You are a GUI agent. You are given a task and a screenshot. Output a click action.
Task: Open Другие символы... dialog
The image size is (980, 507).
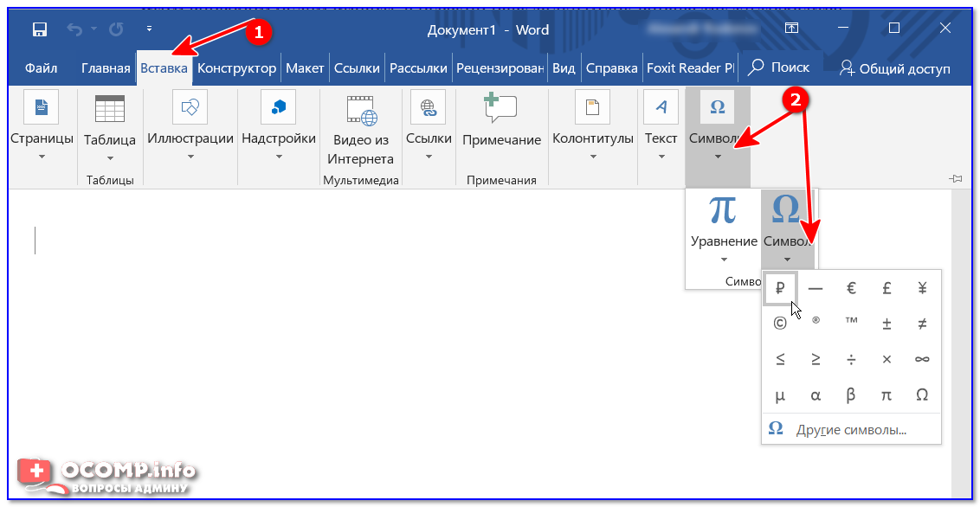(x=851, y=430)
